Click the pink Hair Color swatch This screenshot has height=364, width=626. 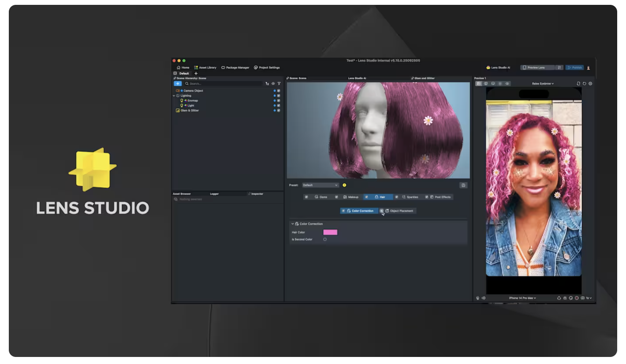(x=330, y=232)
